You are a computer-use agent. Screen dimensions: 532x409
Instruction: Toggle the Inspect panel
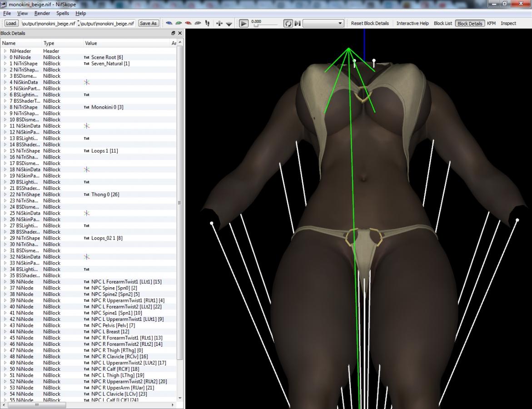(508, 24)
